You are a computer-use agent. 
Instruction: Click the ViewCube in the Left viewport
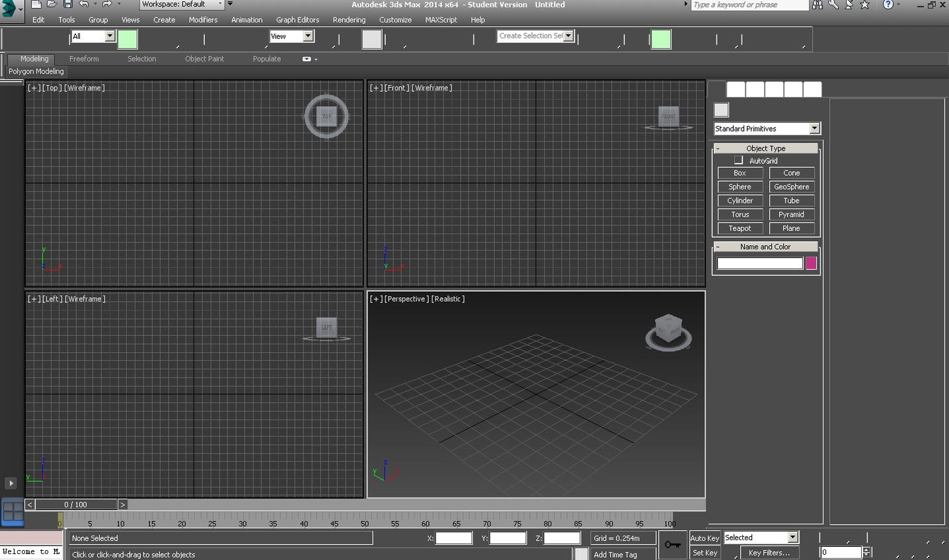[326, 328]
